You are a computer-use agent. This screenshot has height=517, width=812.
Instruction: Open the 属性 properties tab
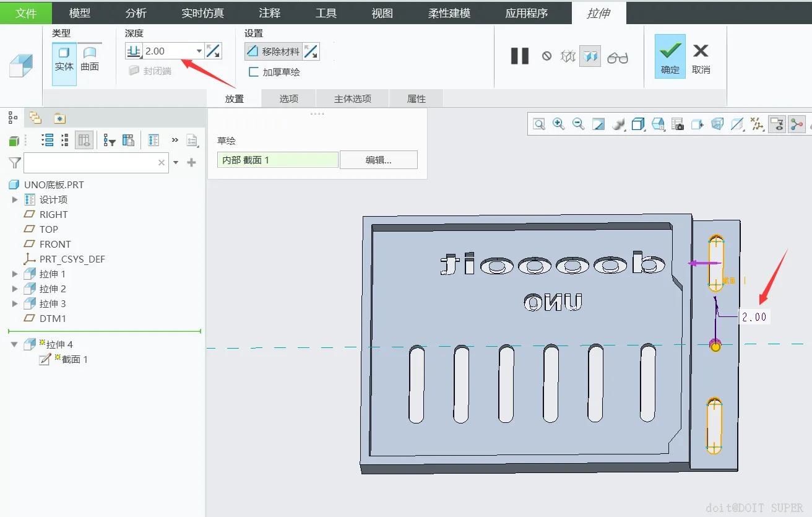[x=417, y=98]
